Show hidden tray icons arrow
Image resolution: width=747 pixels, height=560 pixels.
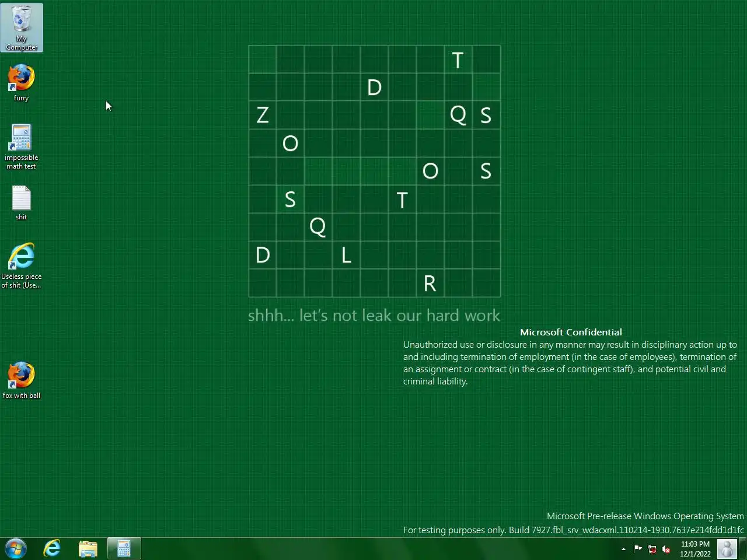(623, 549)
